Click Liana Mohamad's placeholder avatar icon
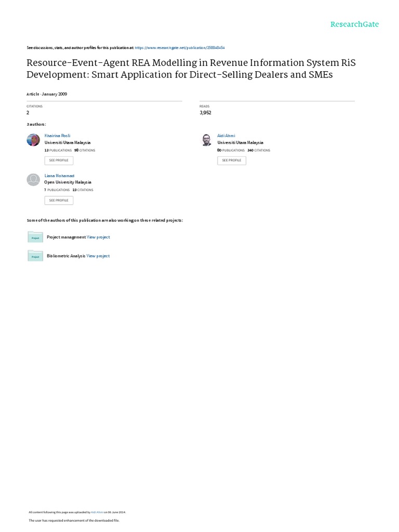Image resolution: width=399 pixels, height=532 pixels. coord(33,179)
